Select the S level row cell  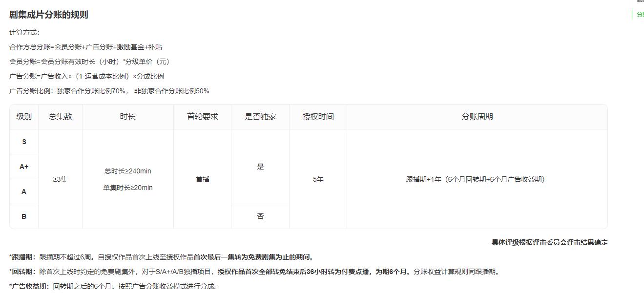click(23, 142)
